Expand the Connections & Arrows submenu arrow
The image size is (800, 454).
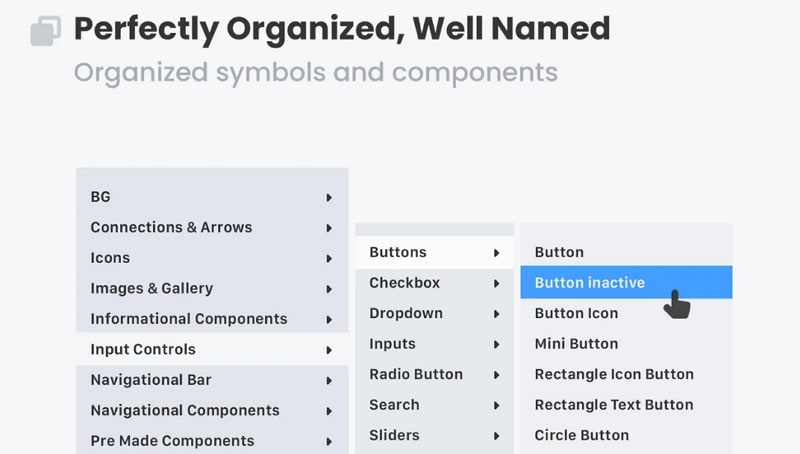pyautogui.click(x=328, y=228)
